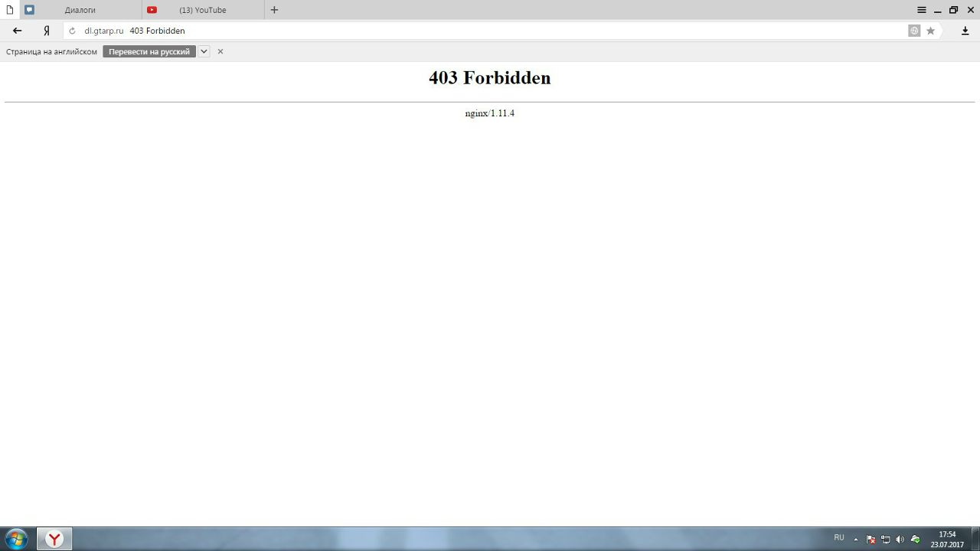The height and width of the screenshot is (551, 980).
Task: Select the blank page tab at far left
Action: coord(10,10)
